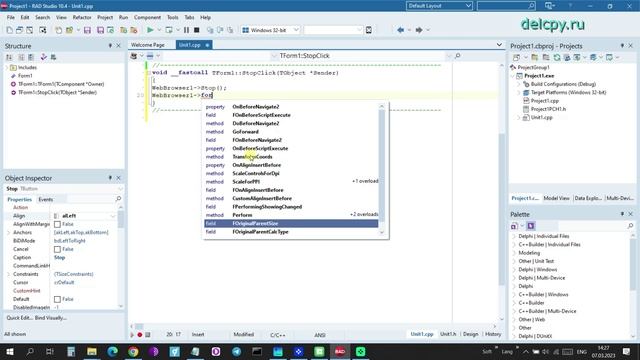
Task: Open the Refactor menu
Action: (82, 18)
